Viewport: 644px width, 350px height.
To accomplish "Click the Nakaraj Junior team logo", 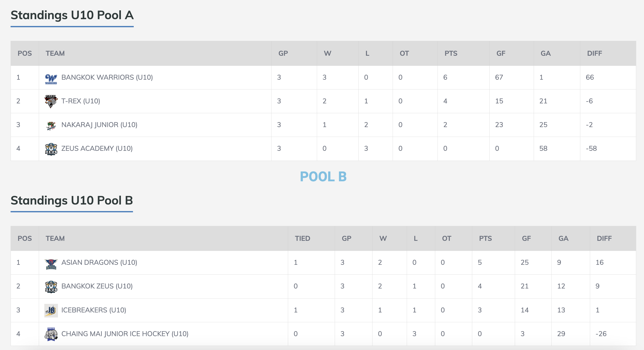I will click(x=51, y=125).
